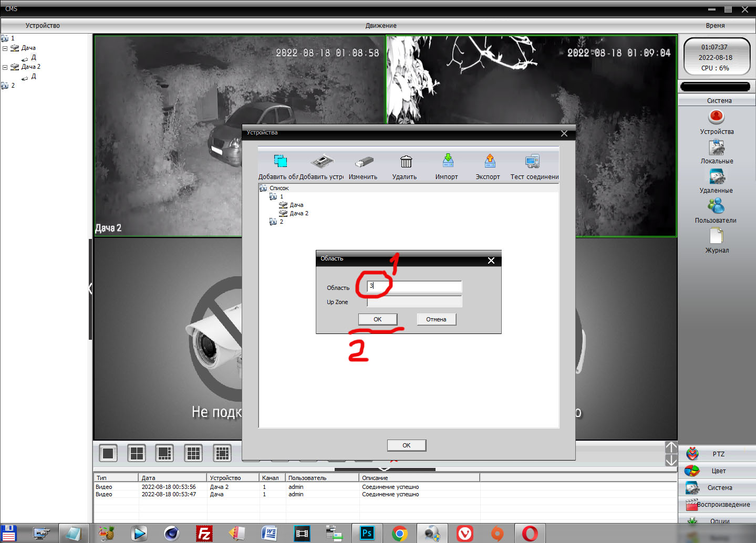Collapse the Дача node in left tree
Screen dimensions: 756x543
coord(5,48)
